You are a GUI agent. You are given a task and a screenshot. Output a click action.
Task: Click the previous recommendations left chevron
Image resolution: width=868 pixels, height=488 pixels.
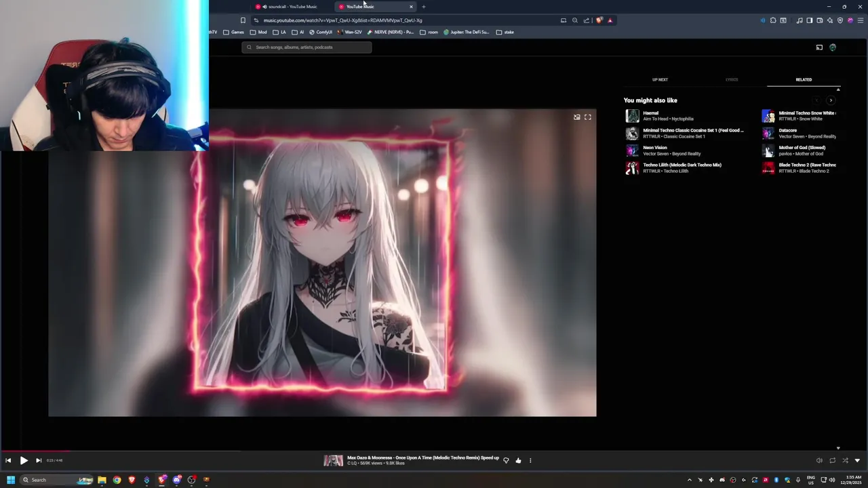click(x=816, y=100)
